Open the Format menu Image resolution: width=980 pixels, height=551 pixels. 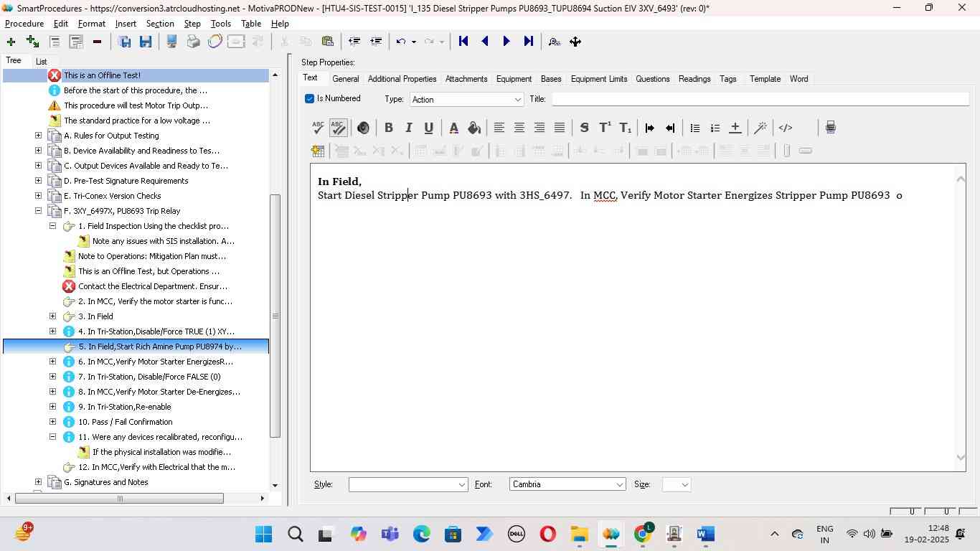coord(92,24)
